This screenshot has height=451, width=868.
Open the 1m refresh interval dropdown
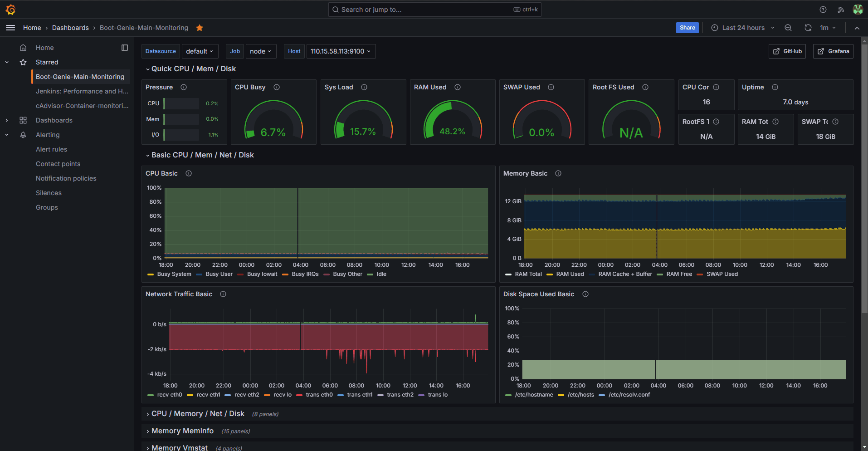[x=828, y=28]
